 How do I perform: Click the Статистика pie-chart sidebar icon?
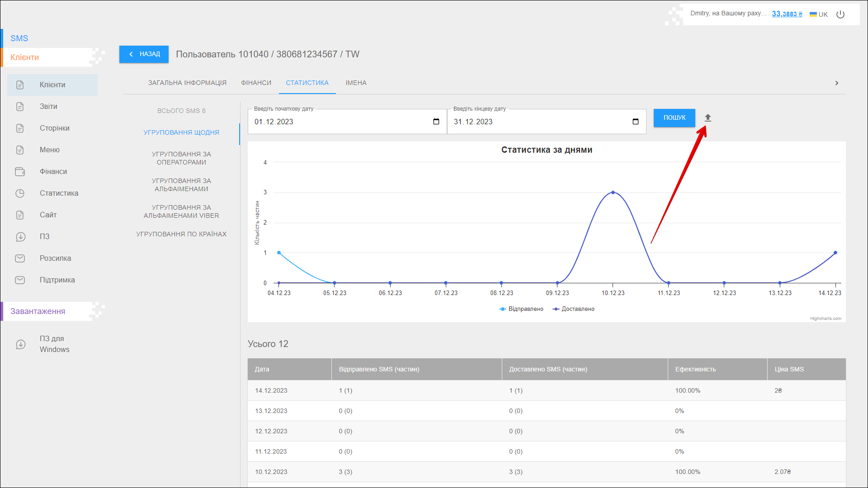[x=20, y=193]
